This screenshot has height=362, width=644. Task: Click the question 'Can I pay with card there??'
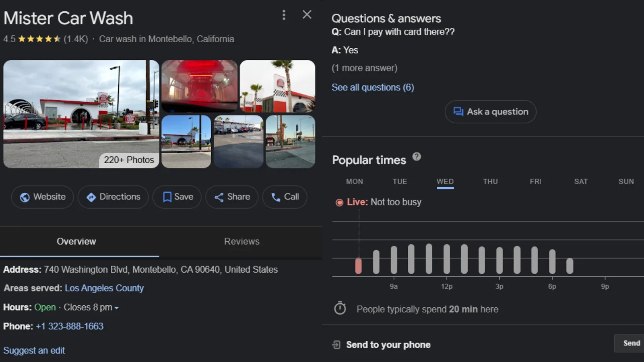pos(399,32)
